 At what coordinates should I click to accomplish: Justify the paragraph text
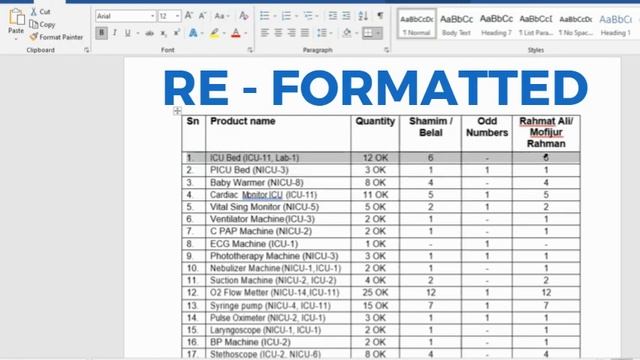pos(305,33)
